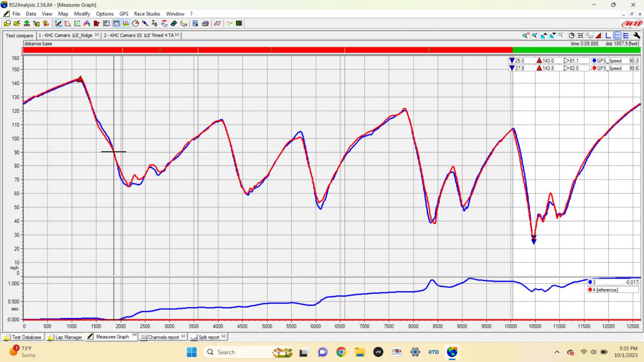Viewport: 644px width, 362px height.
Task: Open the Modify menu
Action: pyautogui.click(x=82, y=14)
